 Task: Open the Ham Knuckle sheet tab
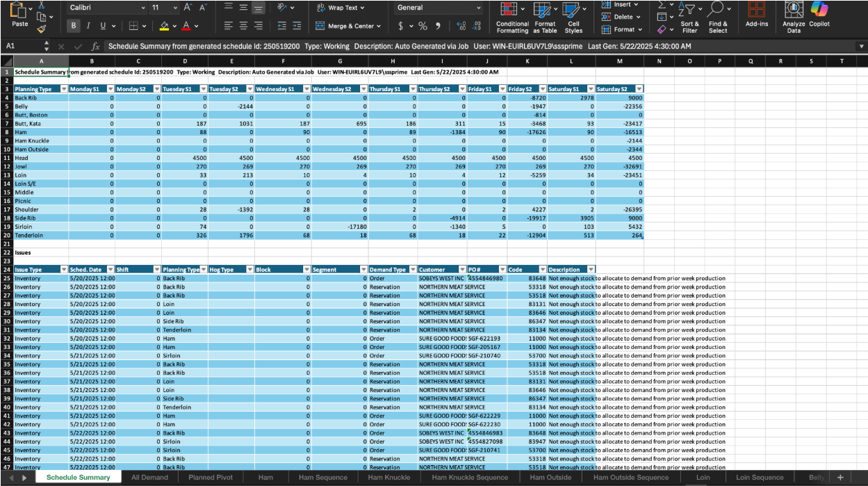(388, 478)
